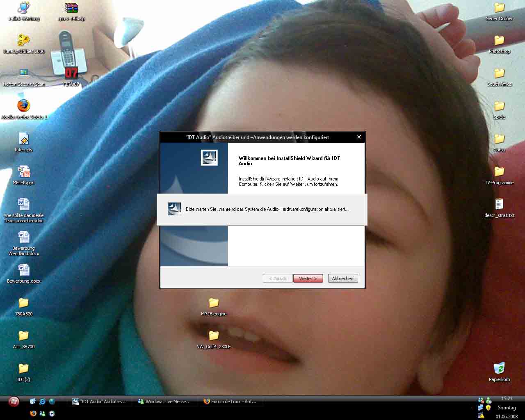Click the Internet Explorer quick launch icon
Screen dimensions: 525x420
pyautogui.click(x=42, y=402)
